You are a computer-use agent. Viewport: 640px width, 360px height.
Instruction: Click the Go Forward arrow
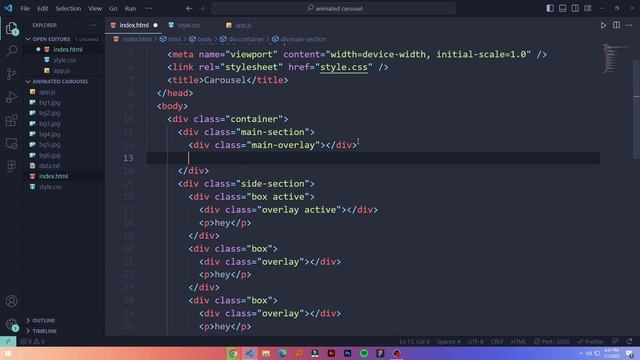click(x=202, y=8)
